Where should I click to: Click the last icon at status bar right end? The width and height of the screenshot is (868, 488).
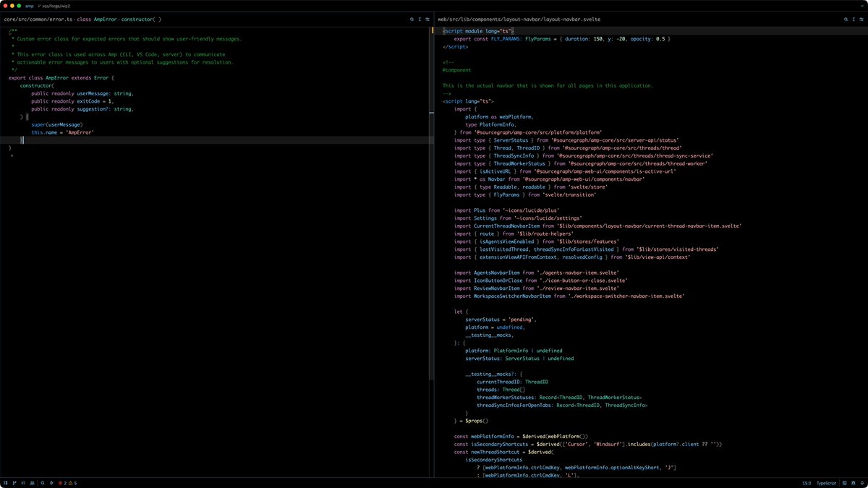(x=862, y=483)
